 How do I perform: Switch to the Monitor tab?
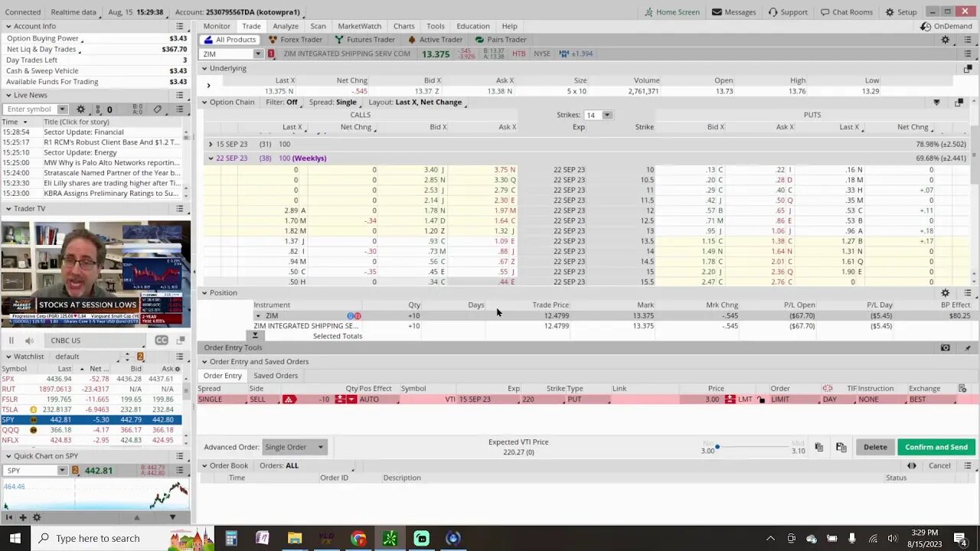pos(217,26)
